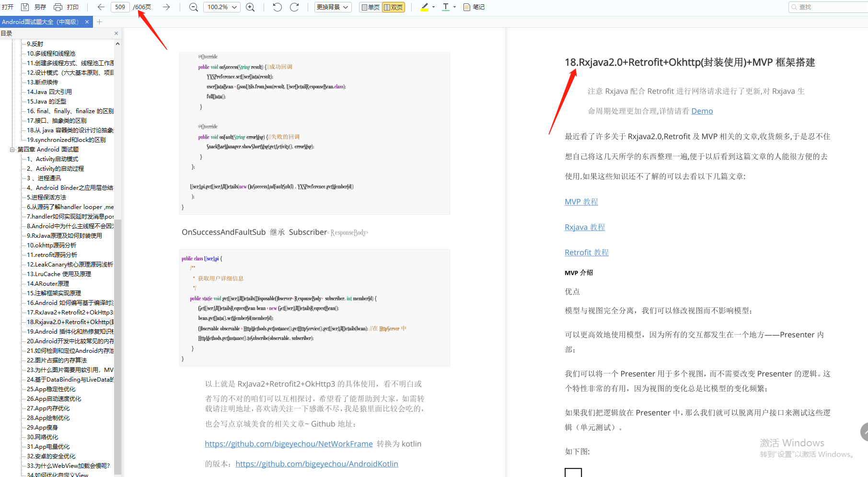Open outline item 32.安卓的安全优化
The width and height of the screenshot is (868, 477).
point(51,456)
